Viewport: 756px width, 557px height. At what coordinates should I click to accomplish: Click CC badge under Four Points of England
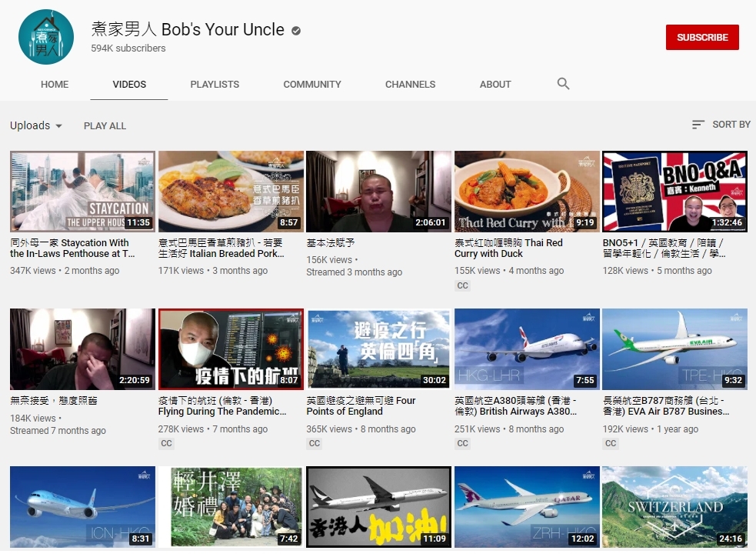315,443
